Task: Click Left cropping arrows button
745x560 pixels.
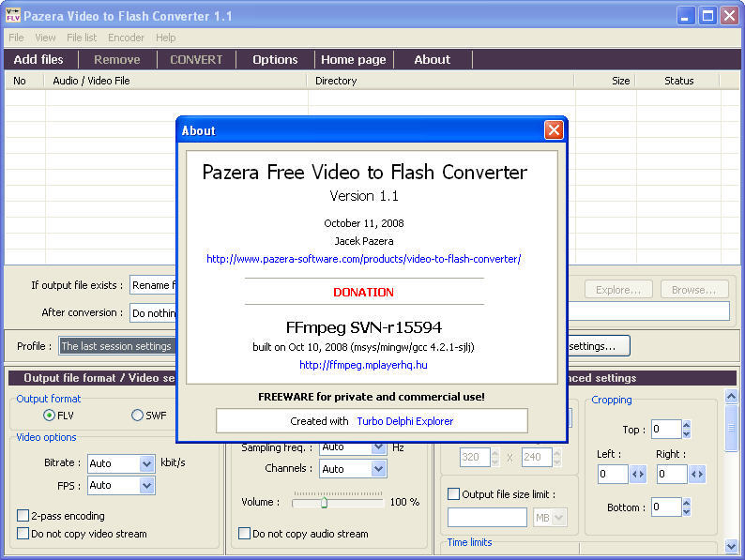Action: click(638, 474)
